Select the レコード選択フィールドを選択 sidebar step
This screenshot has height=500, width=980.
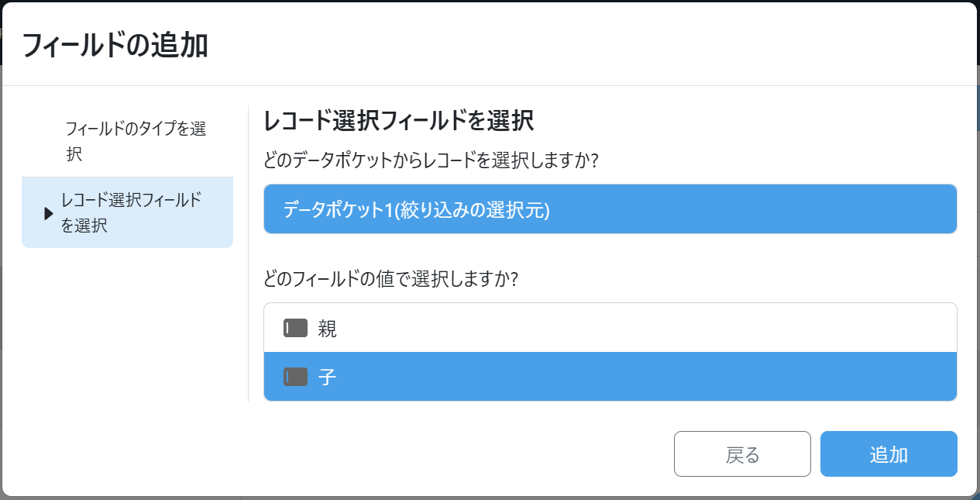coord(132,213)
